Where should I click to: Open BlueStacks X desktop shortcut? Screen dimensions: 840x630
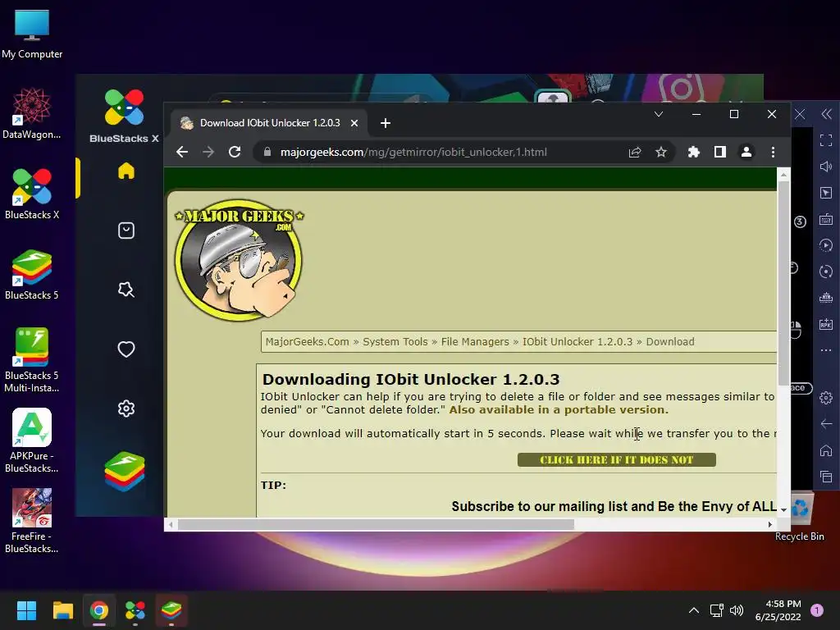coord(32,194)
